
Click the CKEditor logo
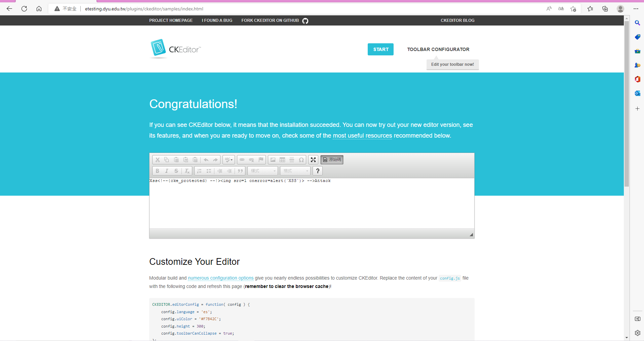point(175,49)
